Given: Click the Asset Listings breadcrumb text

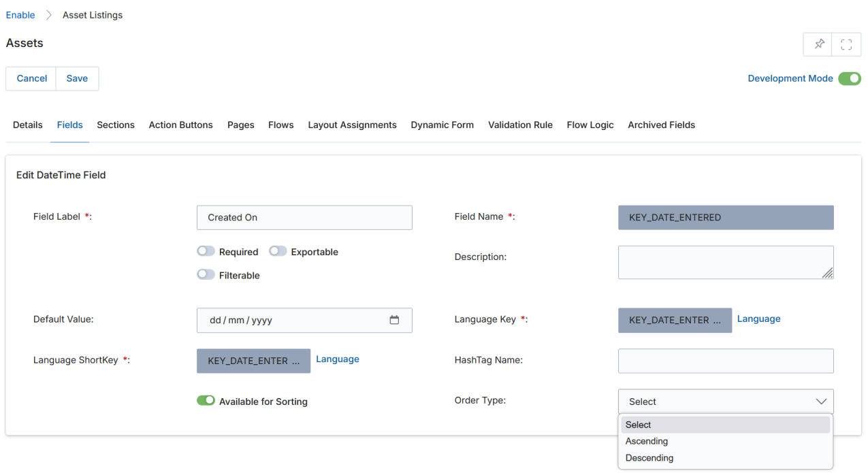Looking at the screenshot, I should [x=93, y=15].
